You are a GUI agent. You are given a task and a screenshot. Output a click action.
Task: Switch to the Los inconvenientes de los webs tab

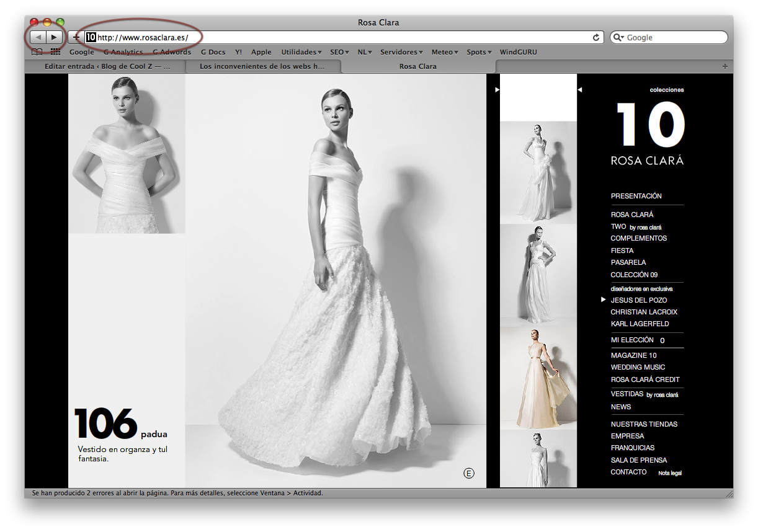pyautogui.click(x=262, y=66)
